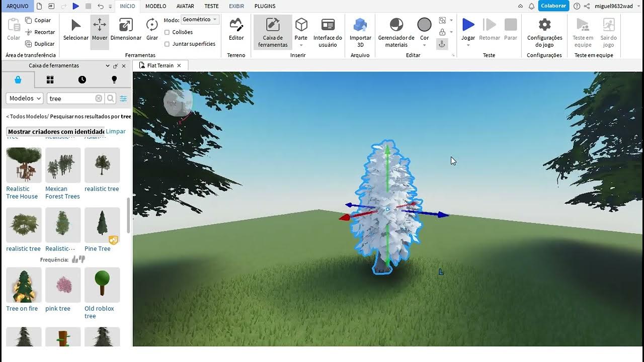Click the Limpar filter link
The image size is (644, 362).
[116, 131]
